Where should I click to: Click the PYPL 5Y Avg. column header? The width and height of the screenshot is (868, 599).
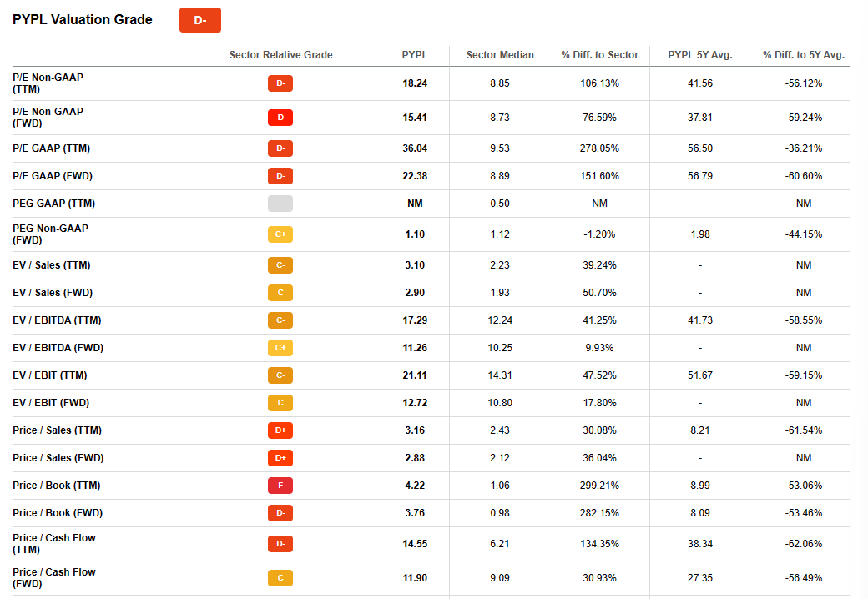click(x=699, y=55)
